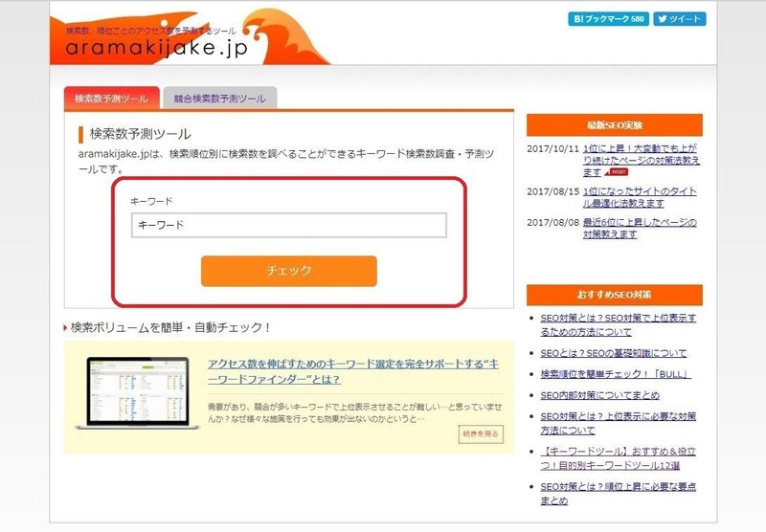Click the intro text beginning aramakijake.jpは、検索順位別に

click(286, 162)
